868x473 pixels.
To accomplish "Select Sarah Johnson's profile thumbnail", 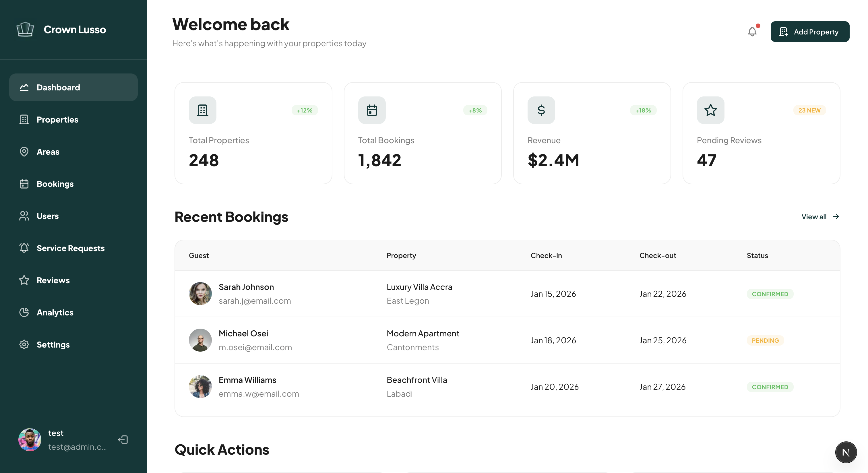I will [x=200, y=293].
